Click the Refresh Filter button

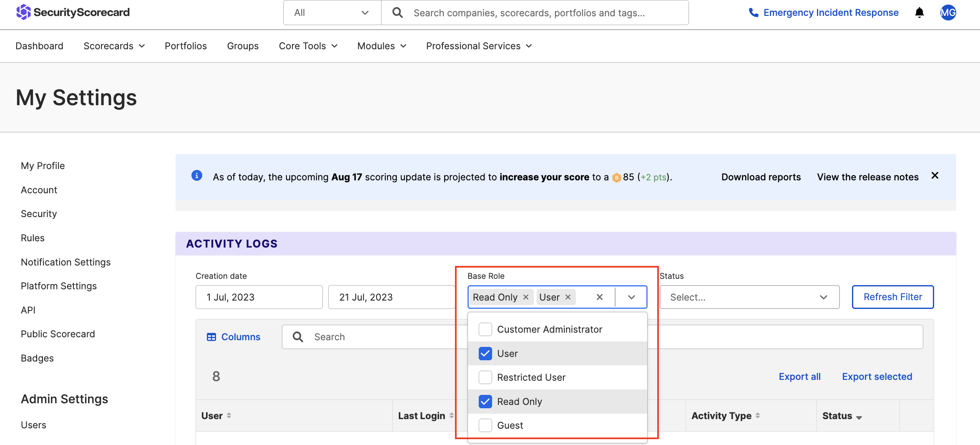coord(892,297)
